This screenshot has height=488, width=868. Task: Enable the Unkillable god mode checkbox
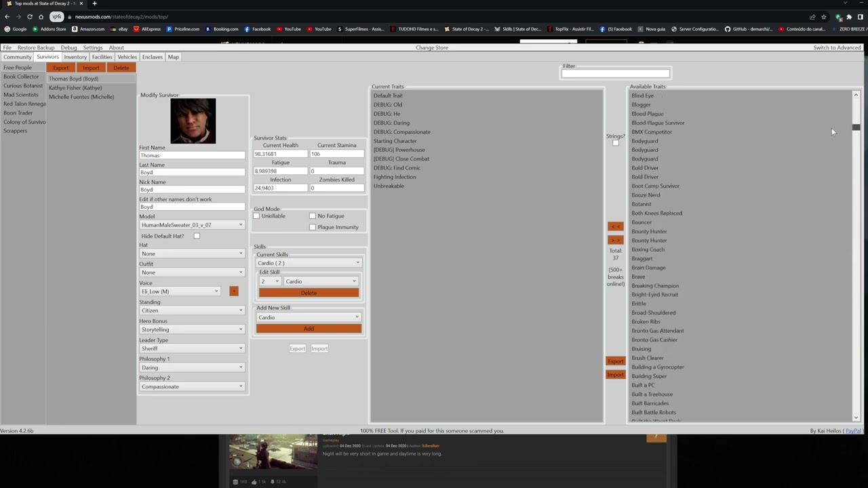coord(256,216)
